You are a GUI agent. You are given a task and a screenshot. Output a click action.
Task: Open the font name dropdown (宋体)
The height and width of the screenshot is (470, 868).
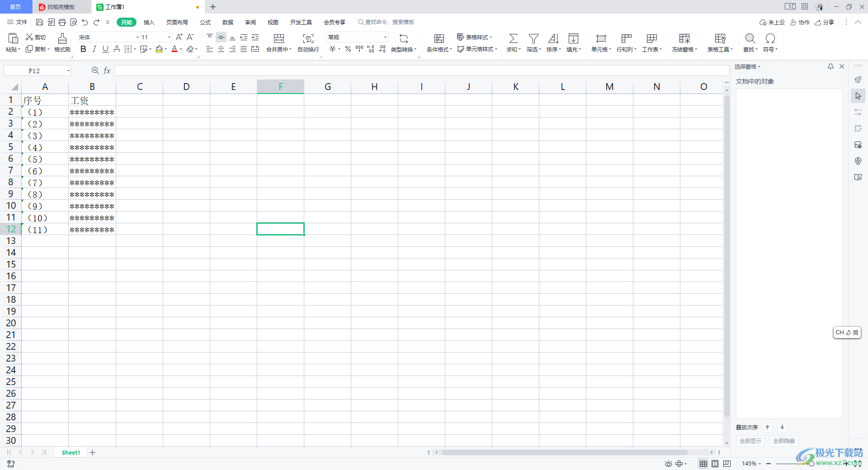point(137,37)
